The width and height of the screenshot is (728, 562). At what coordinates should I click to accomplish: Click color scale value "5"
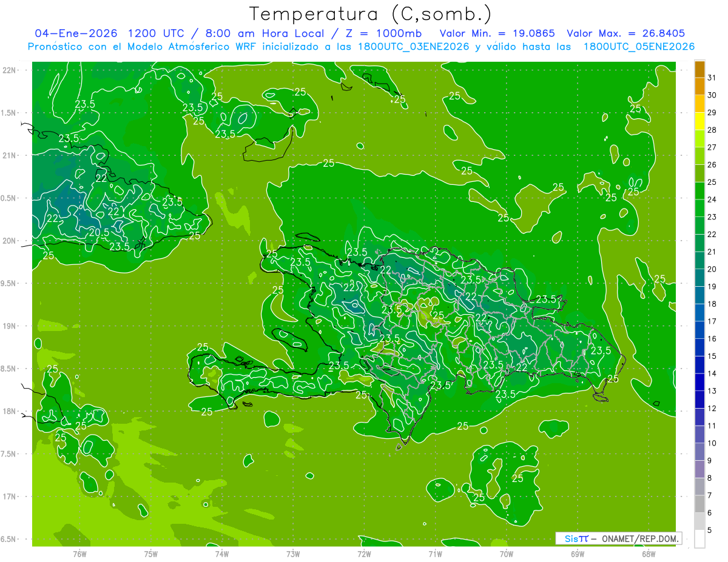pos(710,530)
